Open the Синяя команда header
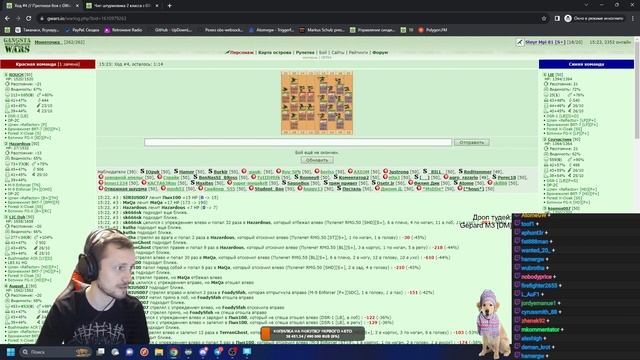This screenshot has width=640, height=360. pos(586,64)
